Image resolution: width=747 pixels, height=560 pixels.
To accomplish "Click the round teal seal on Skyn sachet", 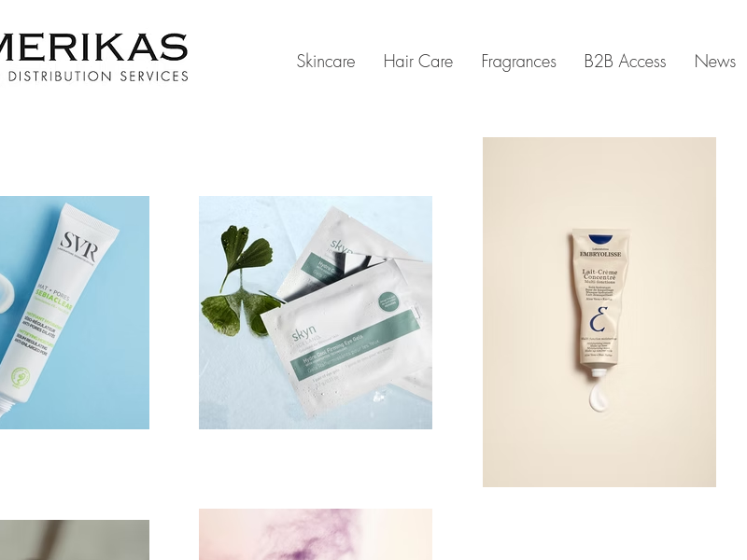I will pyautogui.click(x=388, y=304).
